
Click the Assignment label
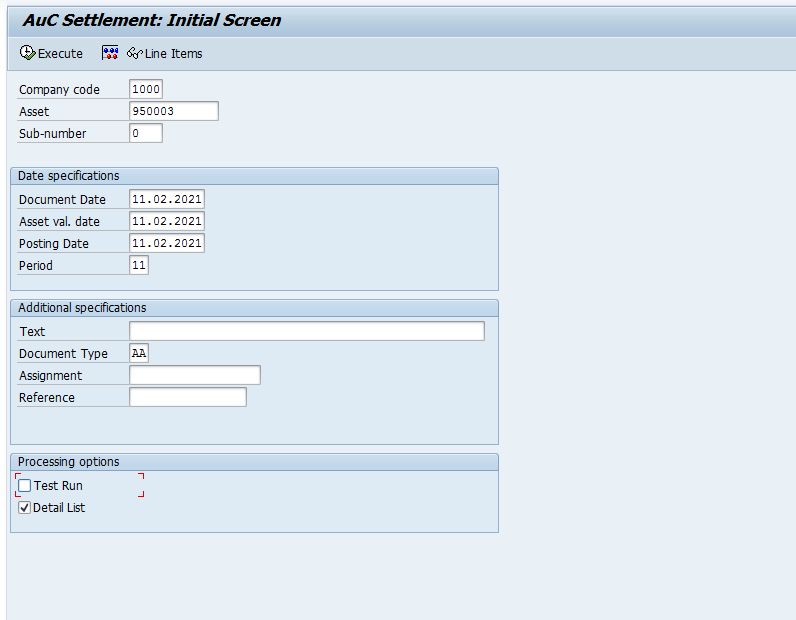click(50, 376)
